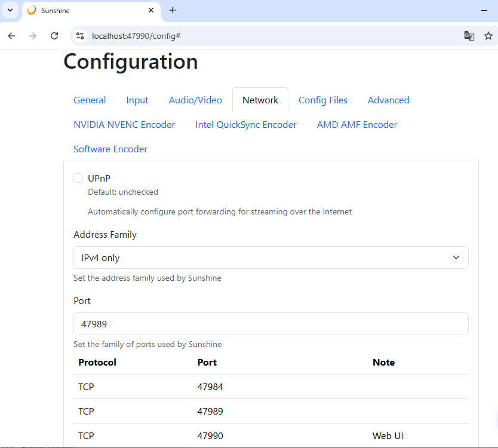Click the forward navigation arrow

(x=33, y=36)
